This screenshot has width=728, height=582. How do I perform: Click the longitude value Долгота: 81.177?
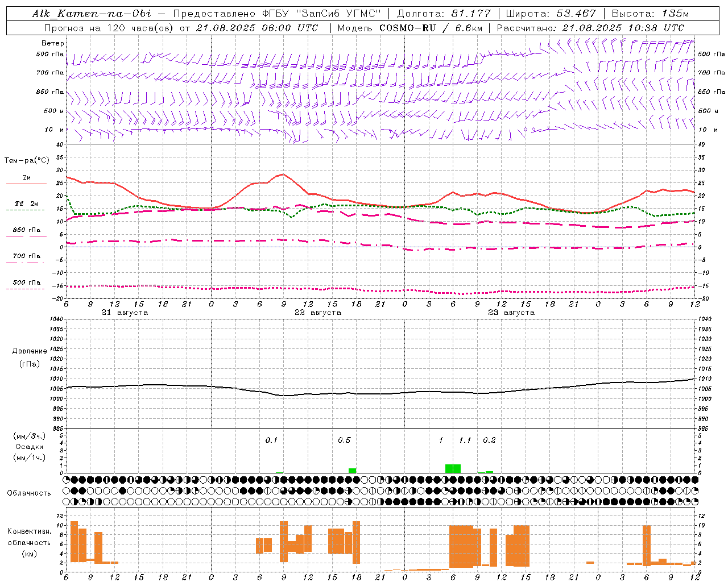(x=444, y=14)
